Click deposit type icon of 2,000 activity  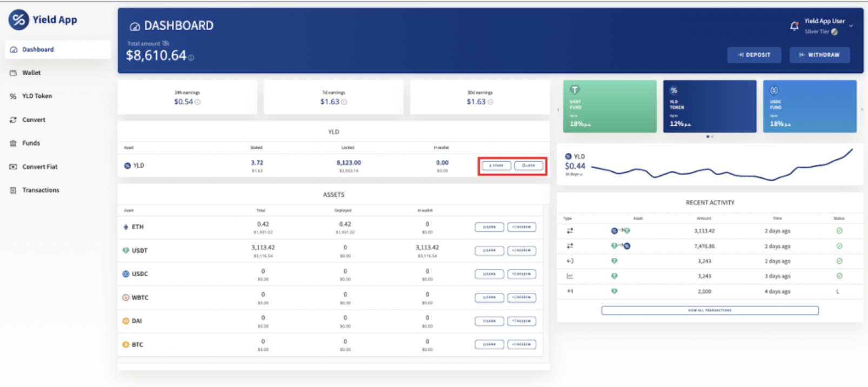[570, 291]
